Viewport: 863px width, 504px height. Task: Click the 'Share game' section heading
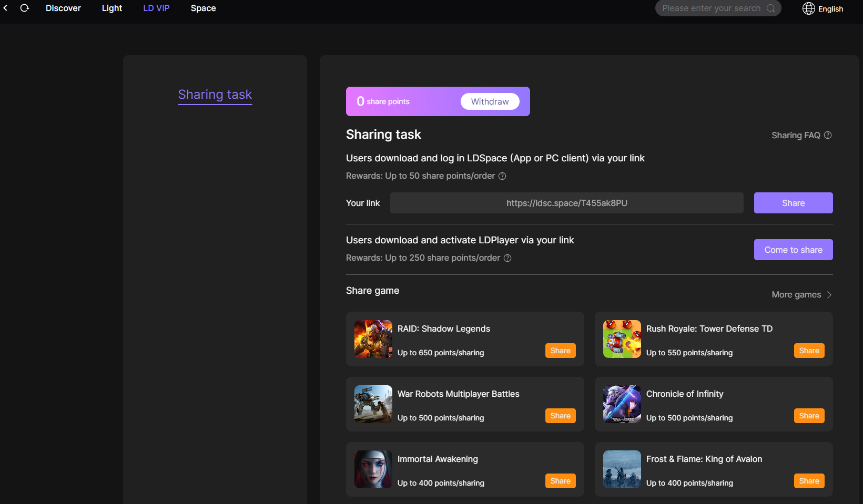372,291
